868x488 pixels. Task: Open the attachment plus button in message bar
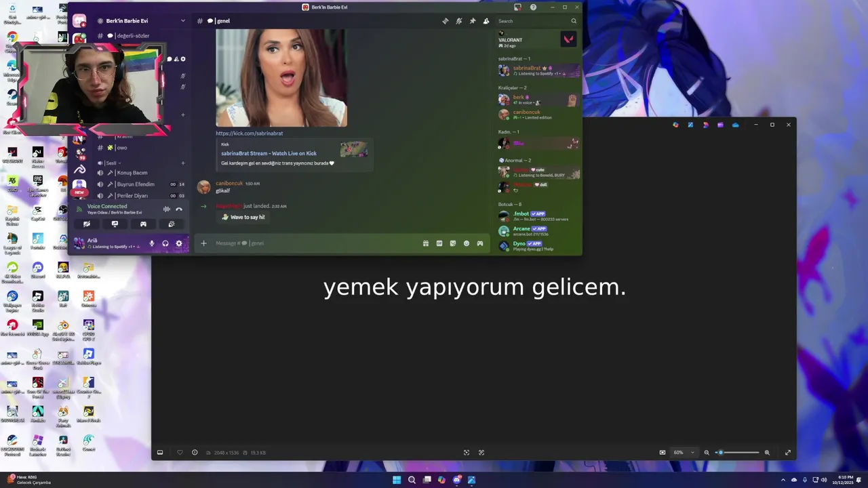203,243
